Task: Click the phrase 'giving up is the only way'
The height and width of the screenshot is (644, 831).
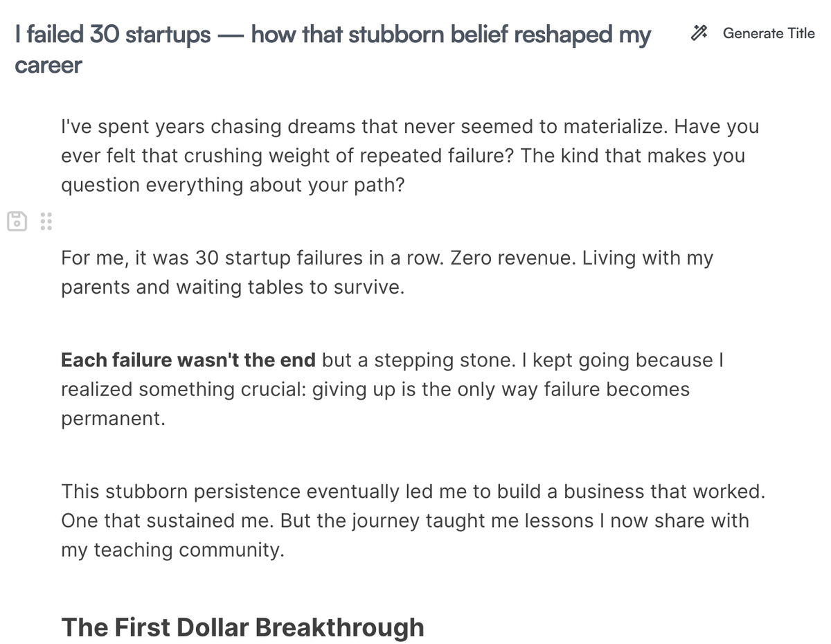Action: tap(422, 389)
